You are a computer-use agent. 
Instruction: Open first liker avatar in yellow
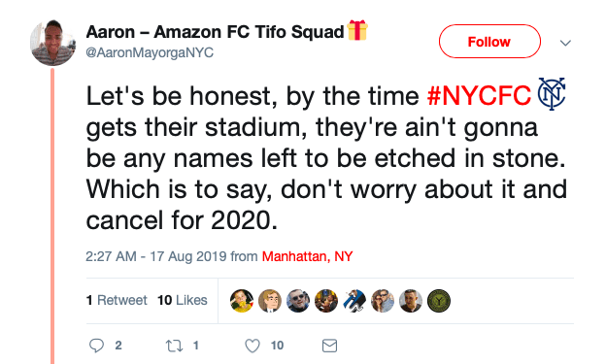(x=242, y=301)
